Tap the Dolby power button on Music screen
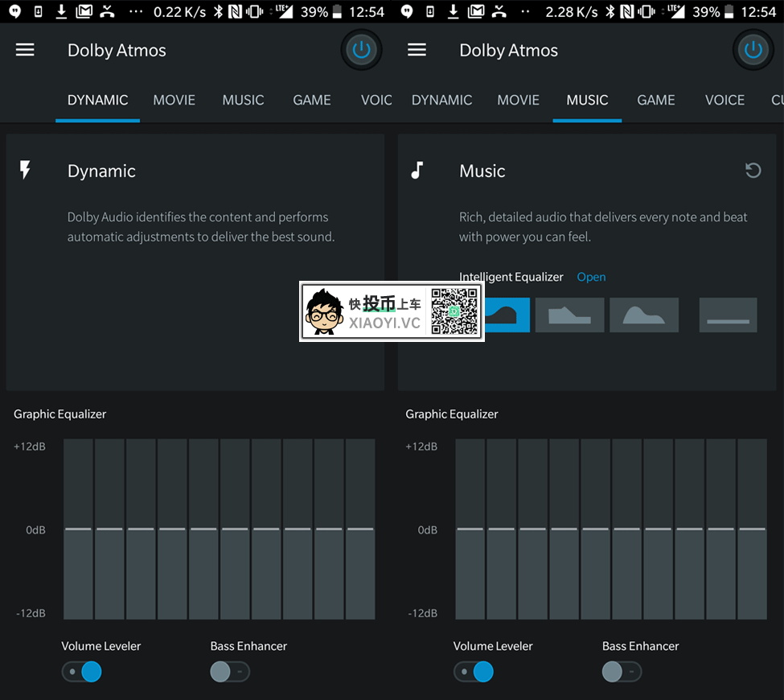 click(x=753, y=50)
